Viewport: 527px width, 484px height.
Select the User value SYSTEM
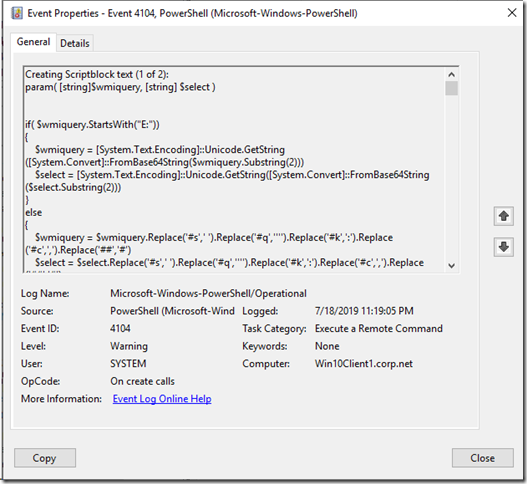(x=128, y=364)
